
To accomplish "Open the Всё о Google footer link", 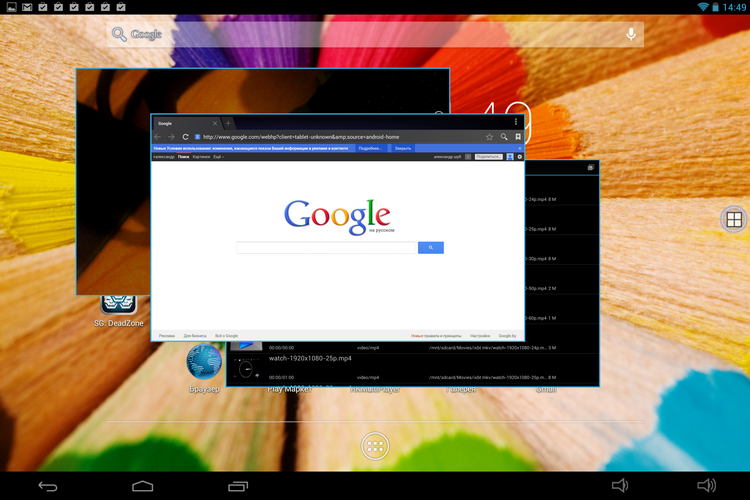I will click(x=226, y=336).
